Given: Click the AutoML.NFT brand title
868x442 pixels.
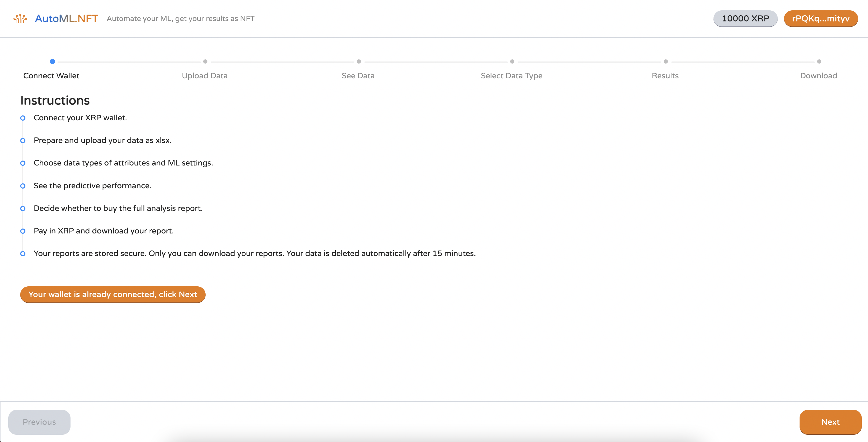Looking at the screenshot, I should (x=66, y=18).
